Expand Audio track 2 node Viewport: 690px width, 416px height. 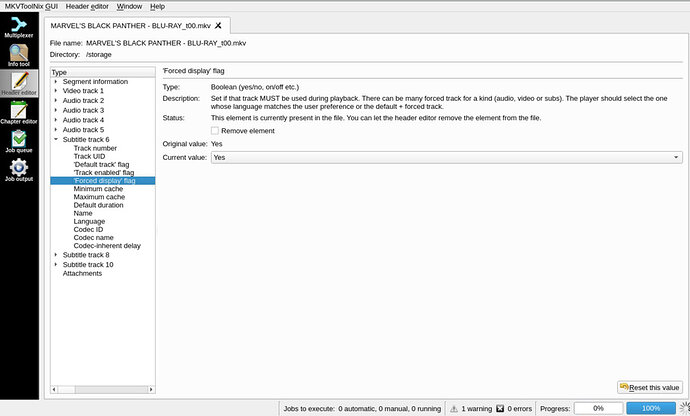point(56,100)
